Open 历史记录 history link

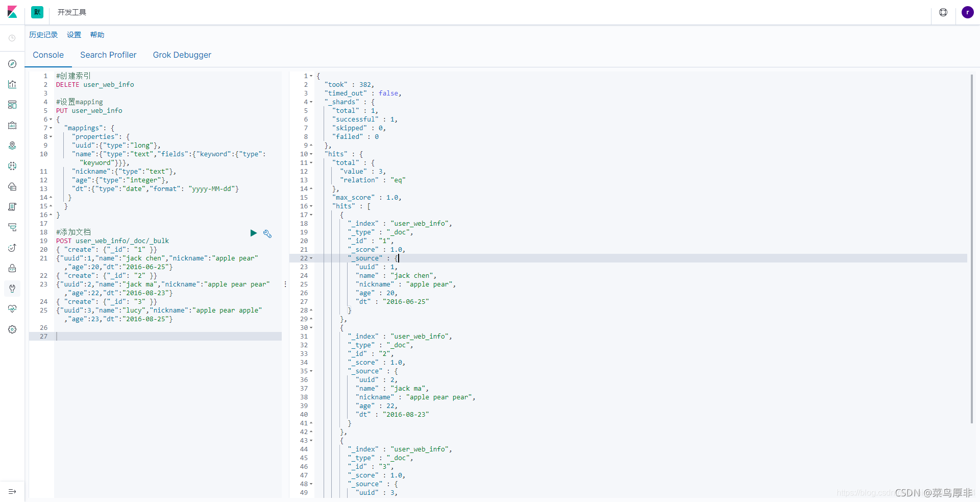click(x=43, y=35)
